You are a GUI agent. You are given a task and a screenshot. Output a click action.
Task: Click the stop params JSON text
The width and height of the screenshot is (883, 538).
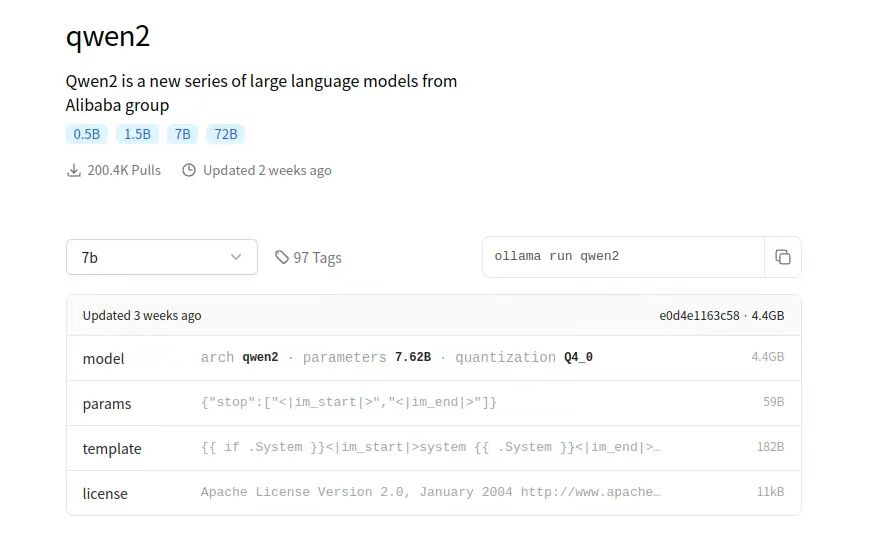[x=349, y=402]
